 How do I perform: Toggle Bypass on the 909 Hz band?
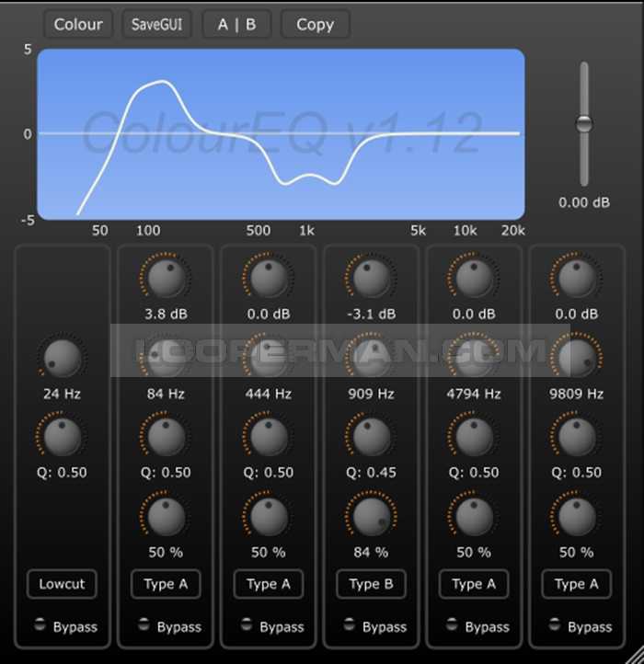pos(349,624)
